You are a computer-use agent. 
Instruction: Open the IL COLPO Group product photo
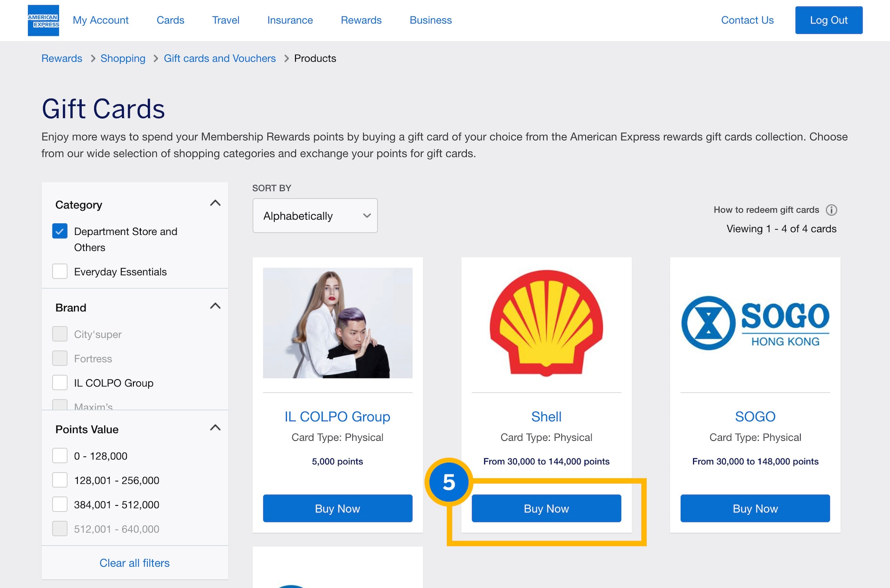338,323
